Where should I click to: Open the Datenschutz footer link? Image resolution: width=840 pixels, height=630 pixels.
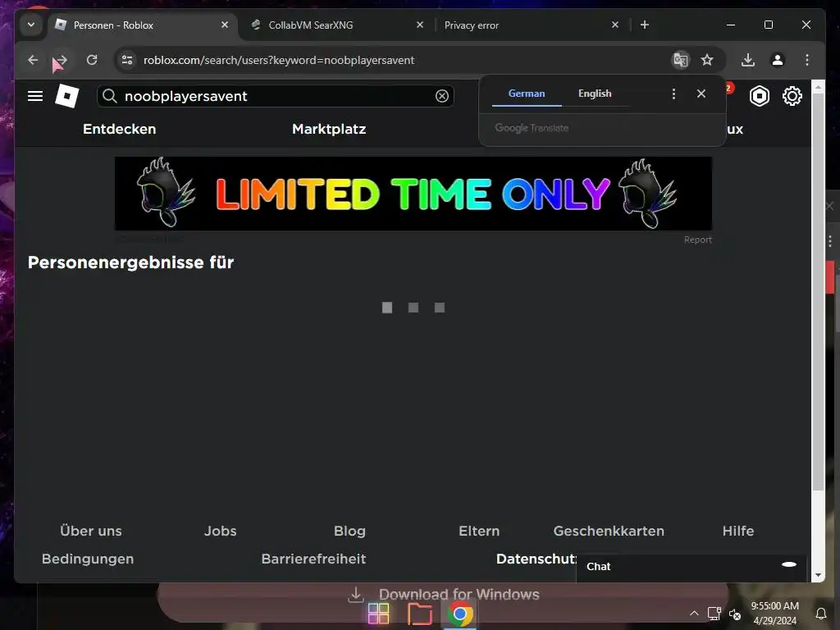click(536, 559)
